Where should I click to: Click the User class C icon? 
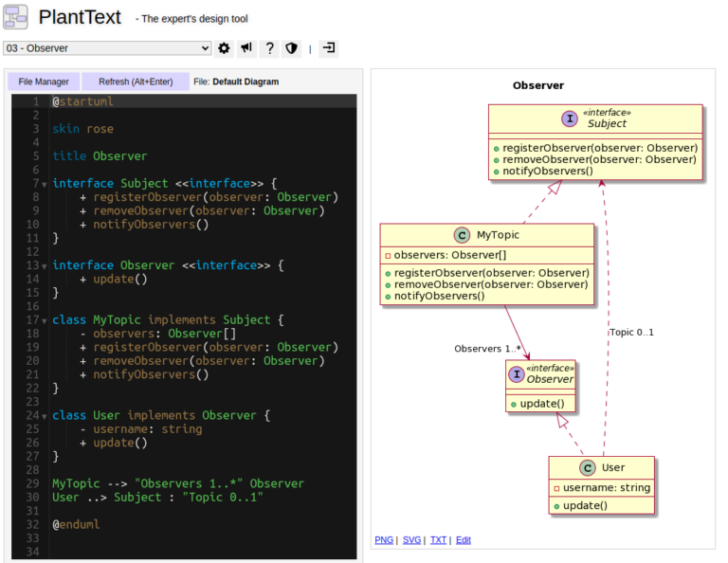click(x=588, y=468)
